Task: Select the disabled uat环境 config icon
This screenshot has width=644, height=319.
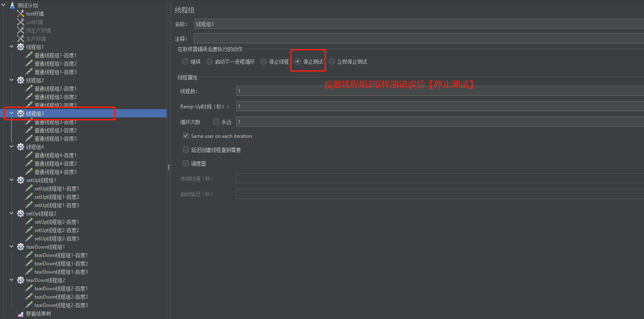Action: (x=20, y=22)
